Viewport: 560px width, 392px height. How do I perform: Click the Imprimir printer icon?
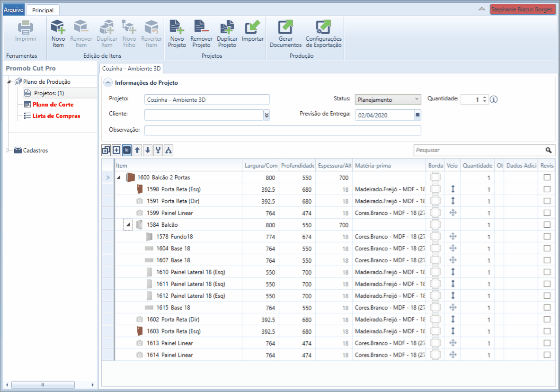(x=26, y=27)
